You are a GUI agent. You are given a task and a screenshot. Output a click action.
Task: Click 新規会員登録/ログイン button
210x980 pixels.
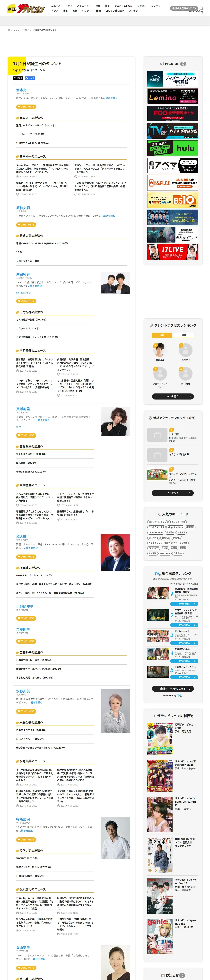[184, 8]
